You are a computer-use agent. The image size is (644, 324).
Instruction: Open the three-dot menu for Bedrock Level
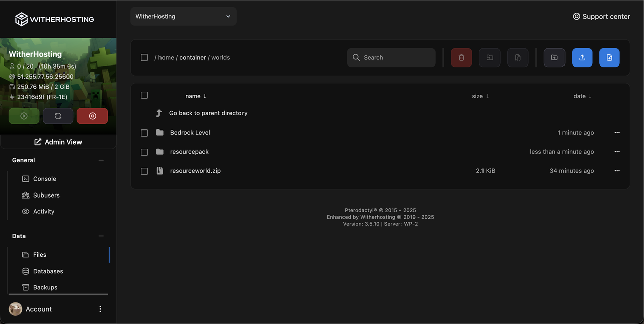pos(617,133)
